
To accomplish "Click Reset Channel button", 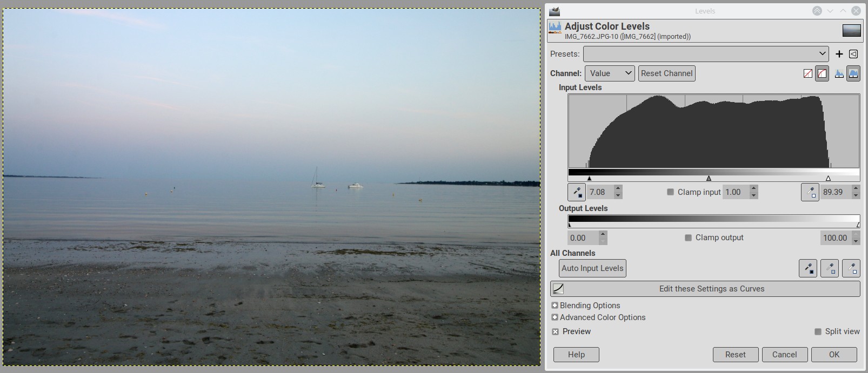I will (x=667, y=73).
